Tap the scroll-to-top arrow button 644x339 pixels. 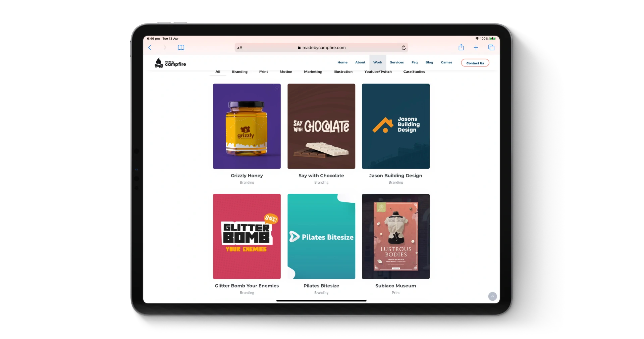pyautogui.click(x=492, y=296)
